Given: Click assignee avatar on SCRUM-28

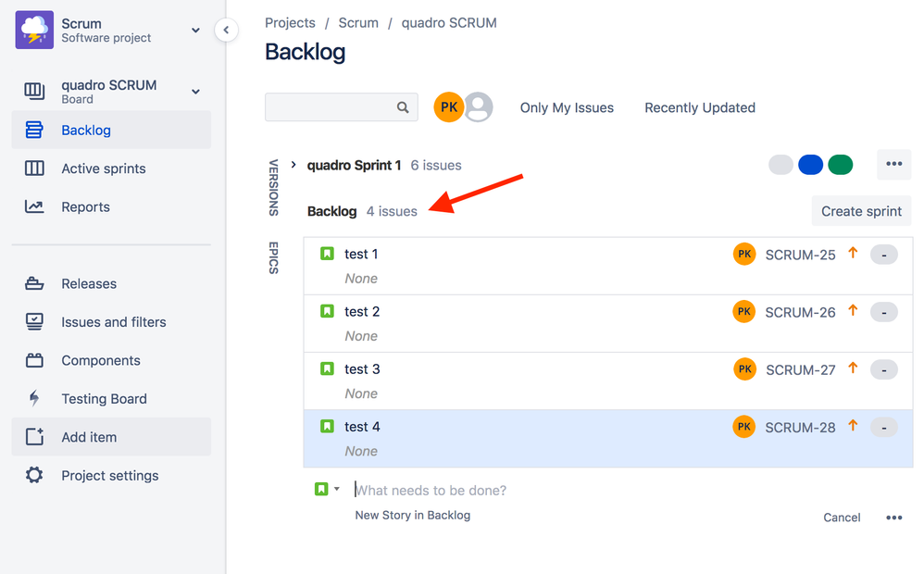Looking at the screenshot, I should tap(744, 427).
